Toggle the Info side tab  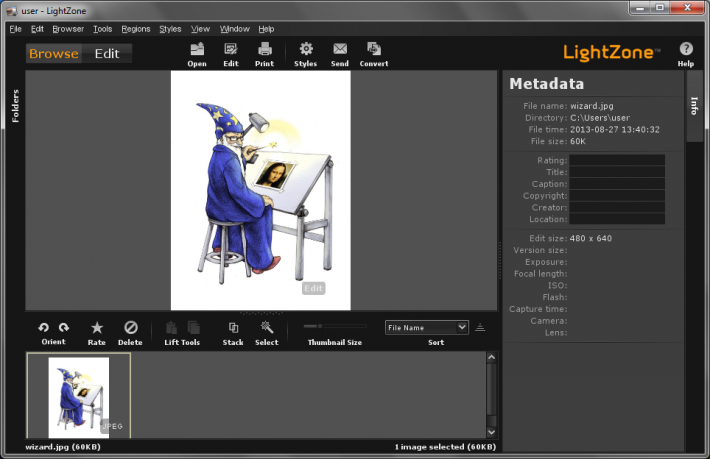pyautogui.click(x=694, y=106)
